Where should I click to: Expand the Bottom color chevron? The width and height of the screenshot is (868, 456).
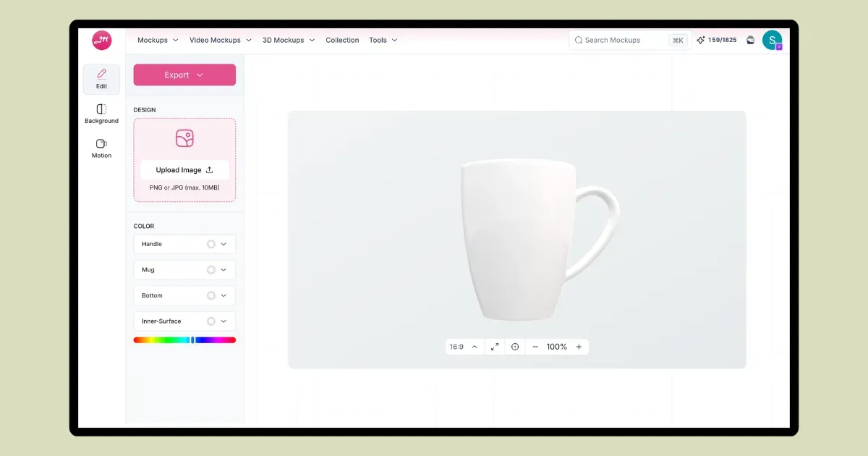(x=224, y=295)
